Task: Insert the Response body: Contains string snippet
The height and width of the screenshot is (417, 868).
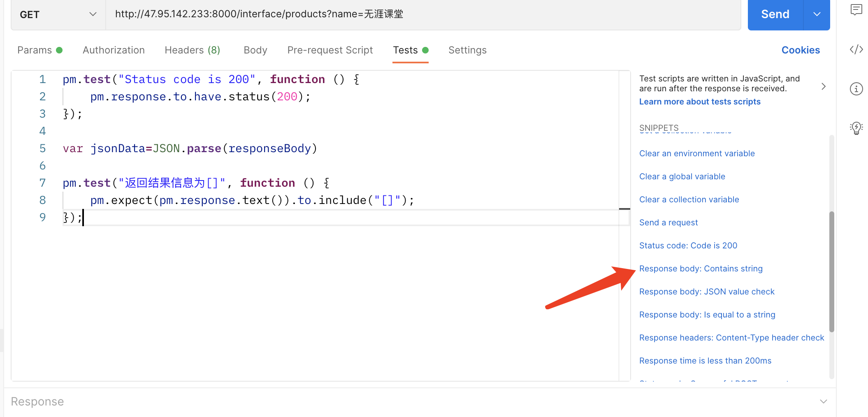Action: 701,269
